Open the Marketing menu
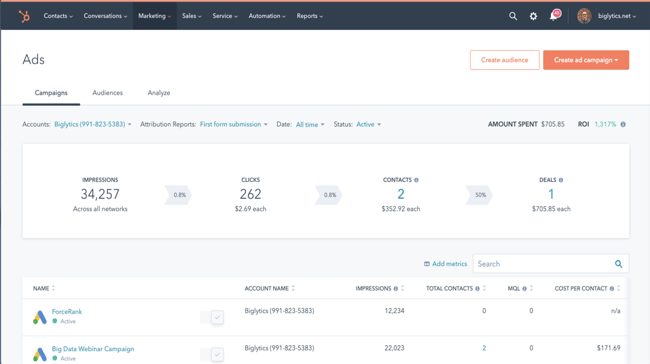Viewport: 650px width, 364px height. [x=155, y=16]
